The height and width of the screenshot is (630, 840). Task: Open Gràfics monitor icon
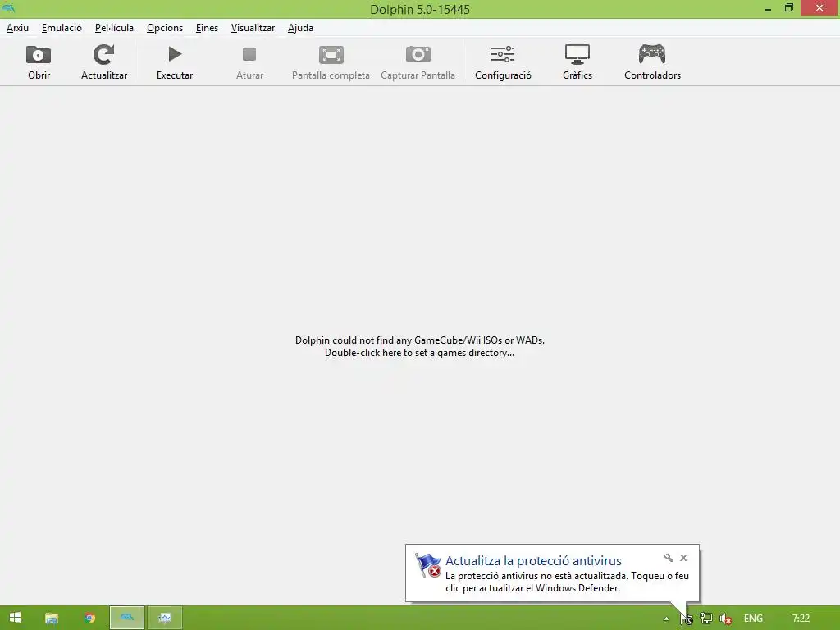[577, 55]
